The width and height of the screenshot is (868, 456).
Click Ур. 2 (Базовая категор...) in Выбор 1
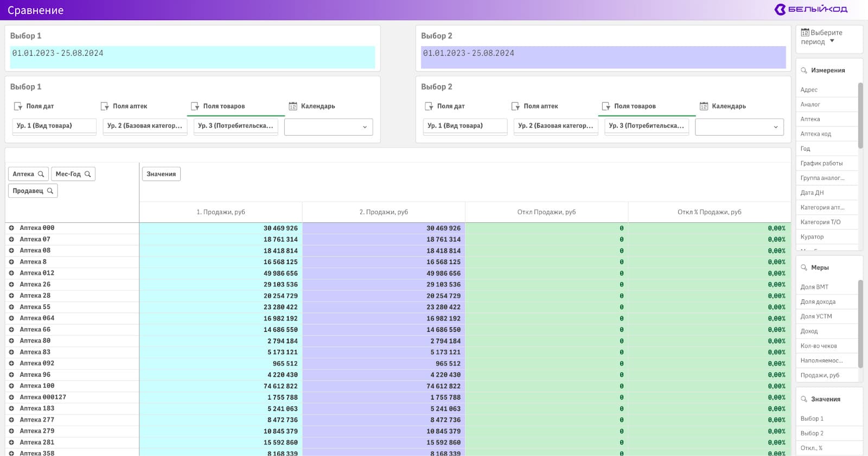pyautogui.click(x=145, y=126)
